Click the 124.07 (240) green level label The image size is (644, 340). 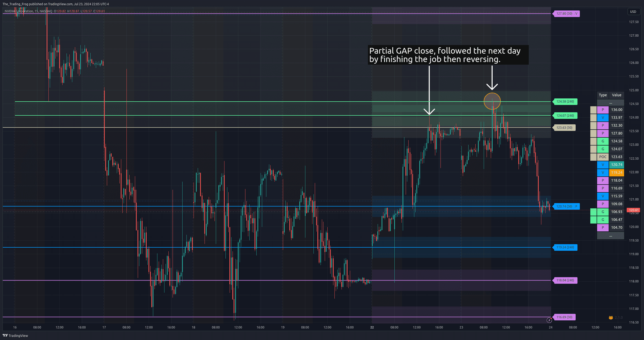tap(565, 115)
